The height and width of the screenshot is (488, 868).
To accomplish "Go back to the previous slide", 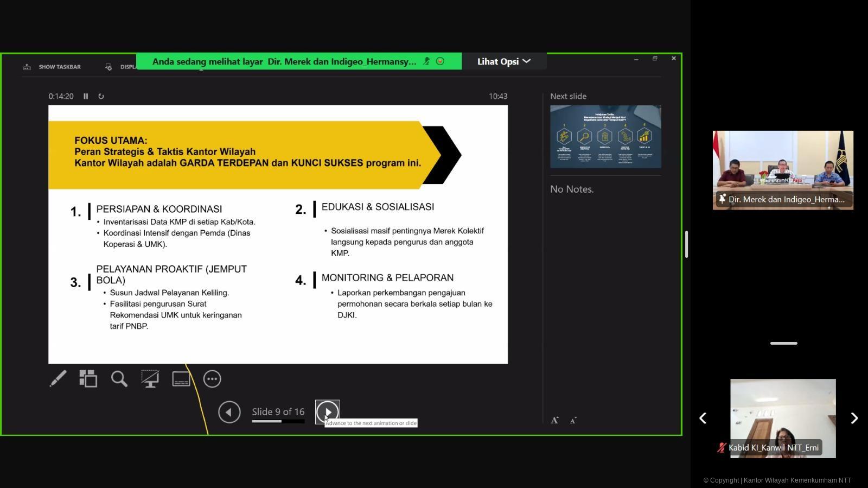I will tap(229, 412).
